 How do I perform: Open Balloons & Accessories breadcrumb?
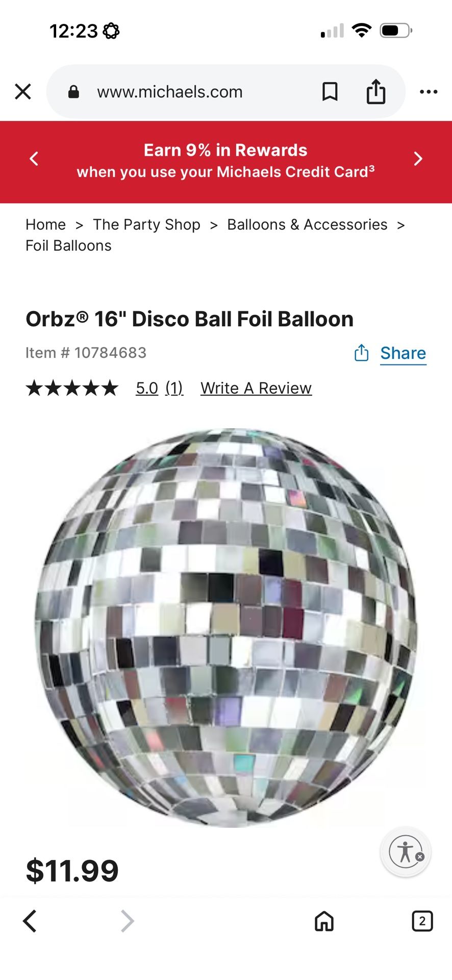[307, 225]
